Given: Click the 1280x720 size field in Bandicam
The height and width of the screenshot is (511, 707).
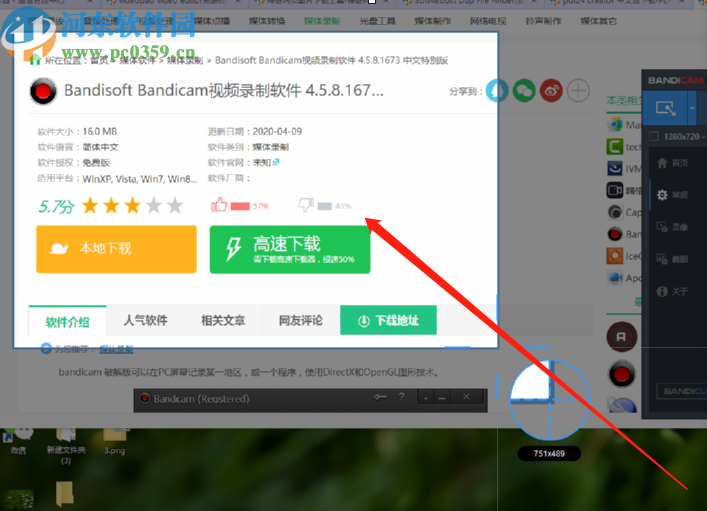Looking at the screenshot, I should coord(682,137).
